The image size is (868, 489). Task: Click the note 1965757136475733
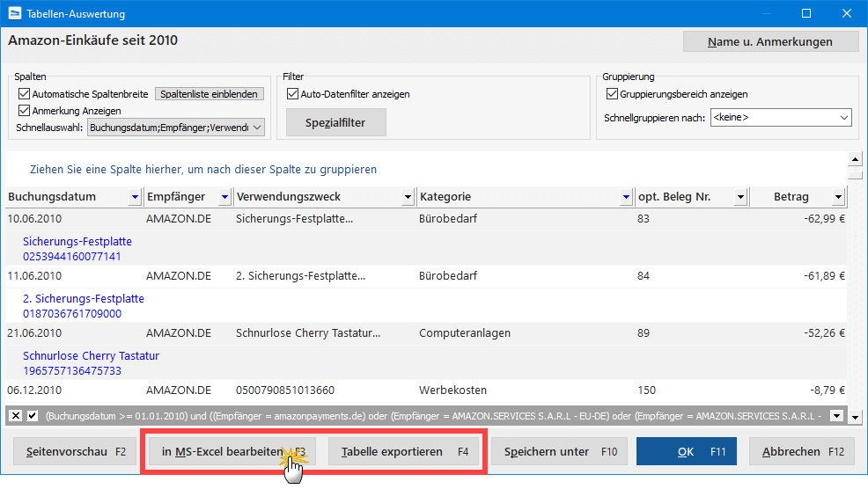pyautogui.click(x=72, y=370)
